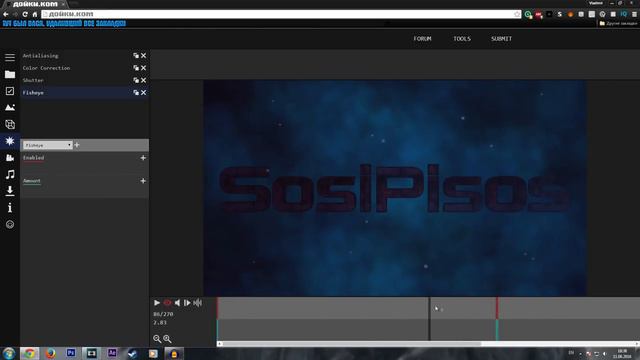Zoom out the timeline
Screen dimensions: 640x360
(x=157, y=339)
